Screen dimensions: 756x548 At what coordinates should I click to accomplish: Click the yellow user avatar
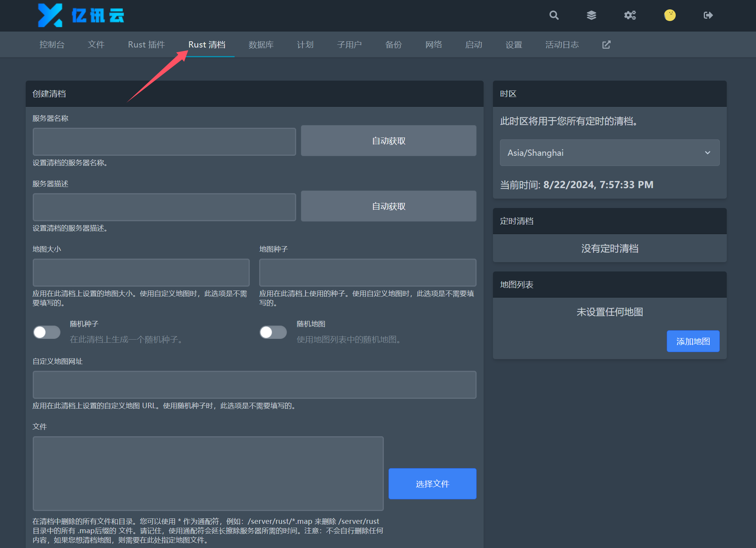(x=669, y=15)
